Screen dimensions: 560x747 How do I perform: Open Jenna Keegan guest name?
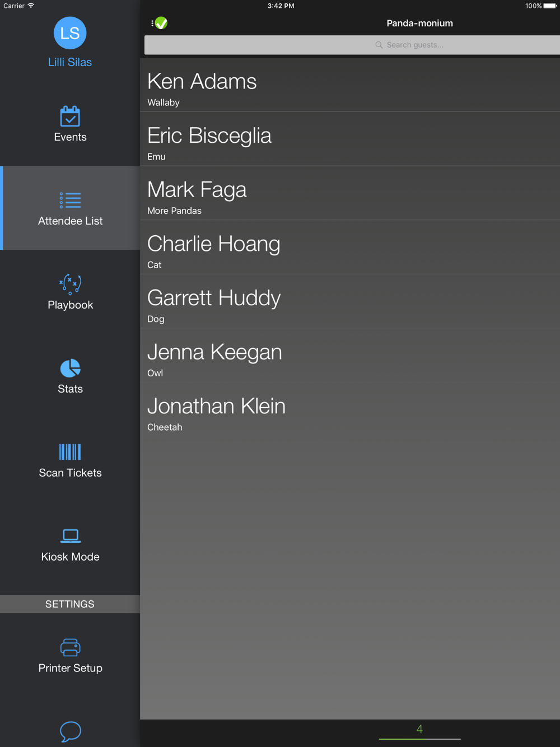coord(214,352)
